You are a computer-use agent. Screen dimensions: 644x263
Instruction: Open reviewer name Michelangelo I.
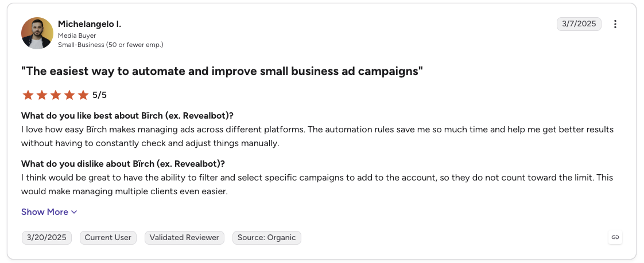[90, 24]
